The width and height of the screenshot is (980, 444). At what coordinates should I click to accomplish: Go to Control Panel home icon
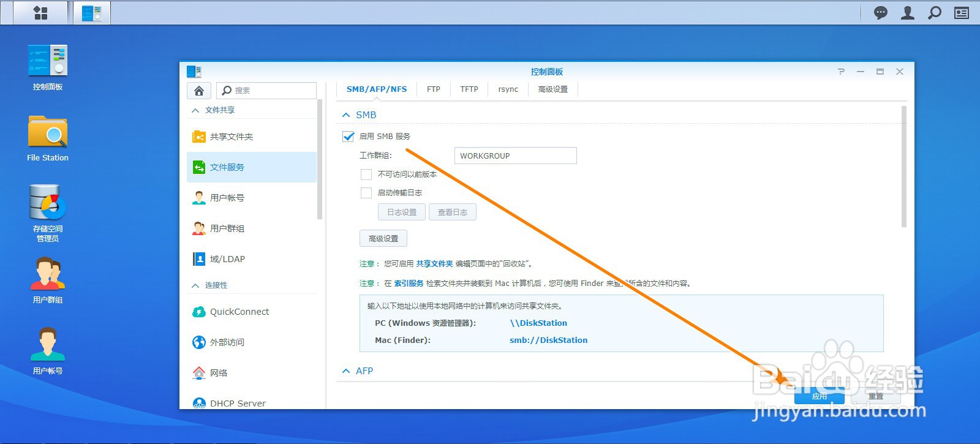click(x=199, y=91)
